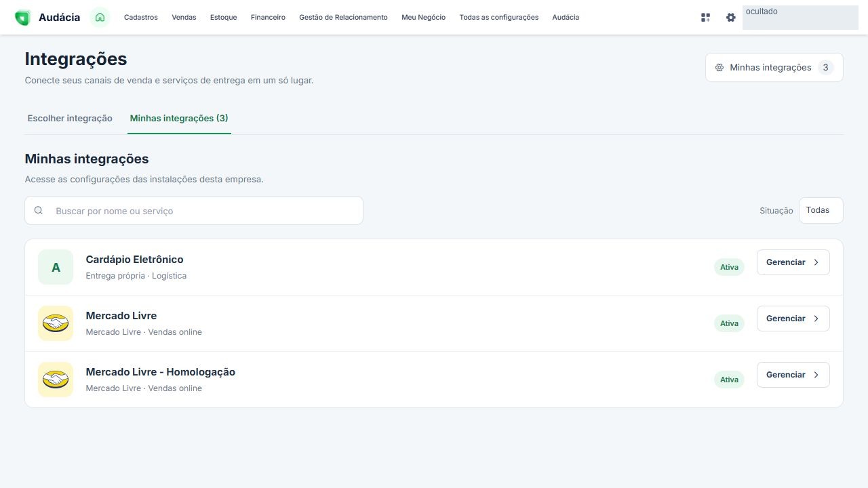Click Cardápio Eletrônico letter A icon

56,267
